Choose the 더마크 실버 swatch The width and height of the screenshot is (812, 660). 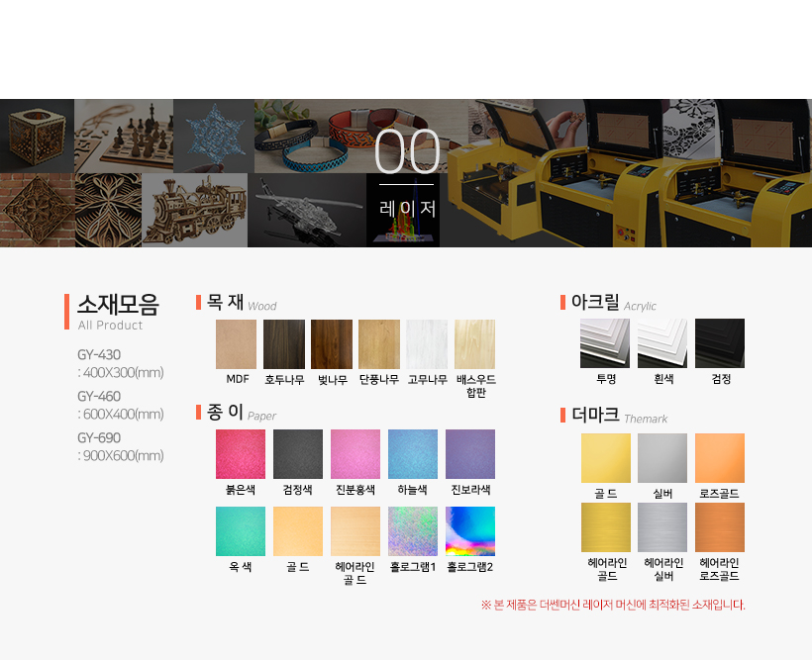pyautogui.click(x=662, y=458)
